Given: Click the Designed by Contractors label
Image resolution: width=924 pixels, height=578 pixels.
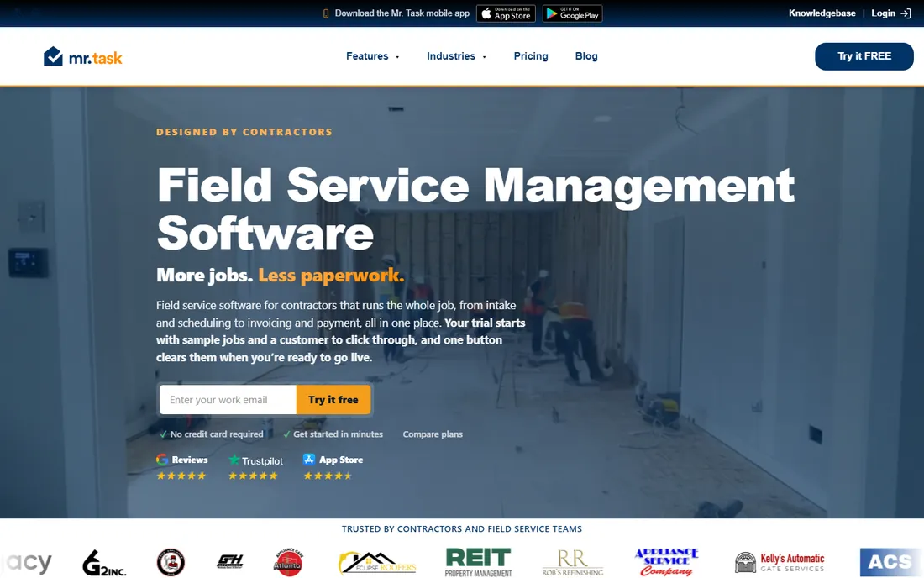Looking at the screenshot, I should 244,132.
